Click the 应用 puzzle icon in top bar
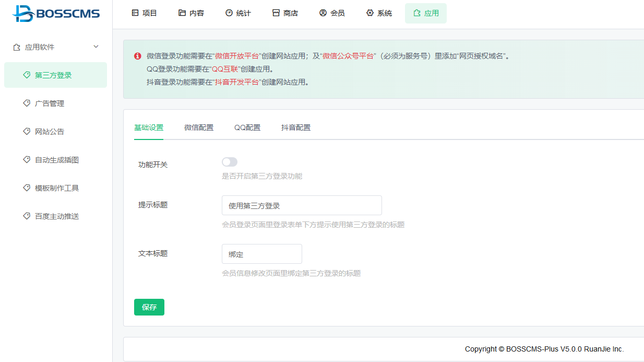644x362 pixels. point(417,13)
